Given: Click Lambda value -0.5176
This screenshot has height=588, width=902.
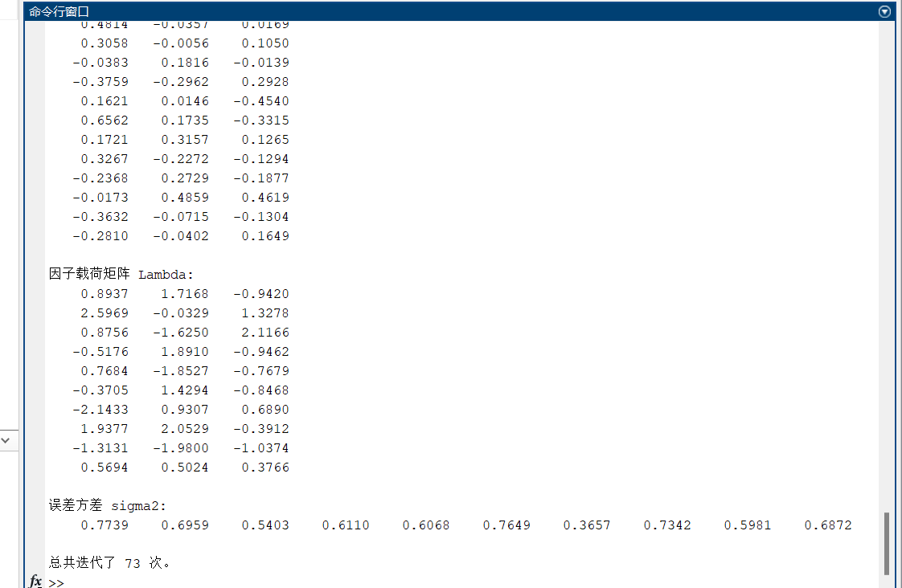Looking at the screenshot, I should (x=100, y=352).
